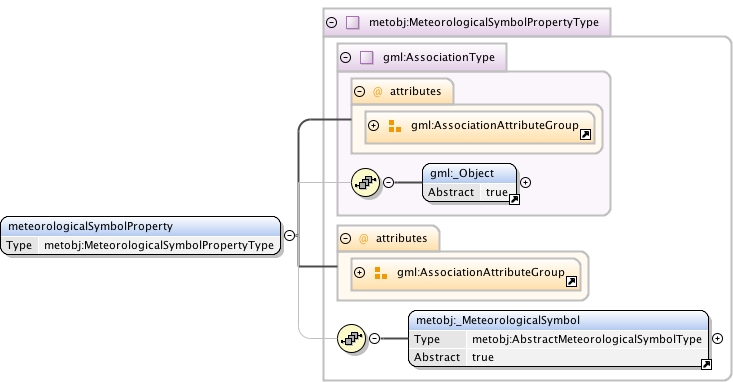Click attribute group icon of upper AssociationAttributeGroup
The height and width of the screenshot is (382, 733).
[x=395, y=126]
